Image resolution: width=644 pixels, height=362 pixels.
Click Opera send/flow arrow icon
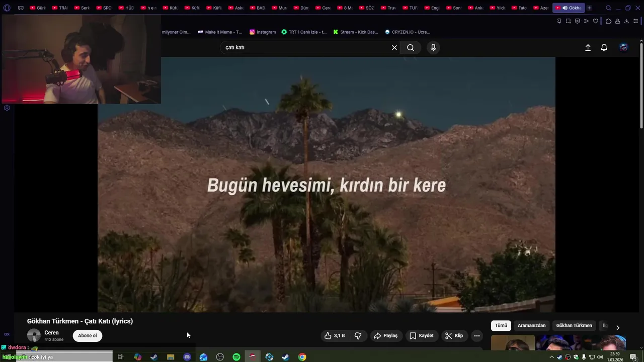(586, 21)
